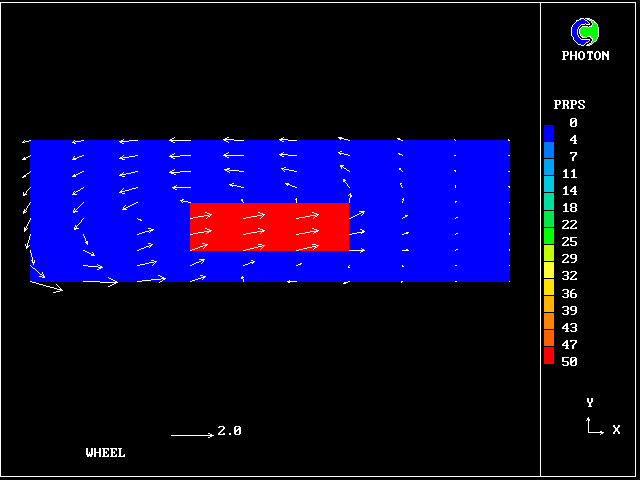This screenshot has width=640, height=480.
Task: Select the red legend swatch labeled 50
Action: pos(549,355)
